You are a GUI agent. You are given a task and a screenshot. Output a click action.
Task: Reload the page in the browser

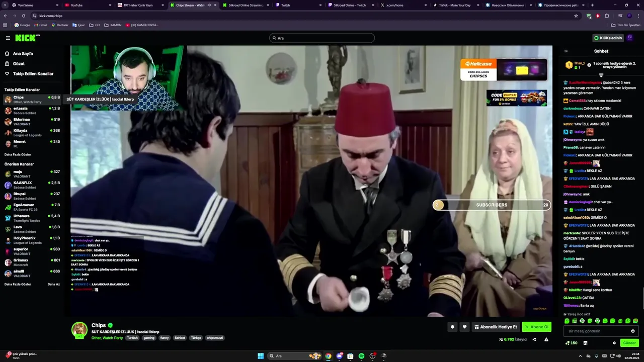pyautogui.click(x=23, y=16)
